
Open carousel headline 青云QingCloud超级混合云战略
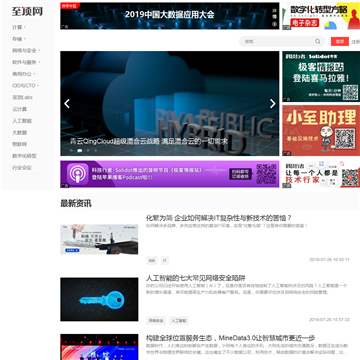(149, 141)
